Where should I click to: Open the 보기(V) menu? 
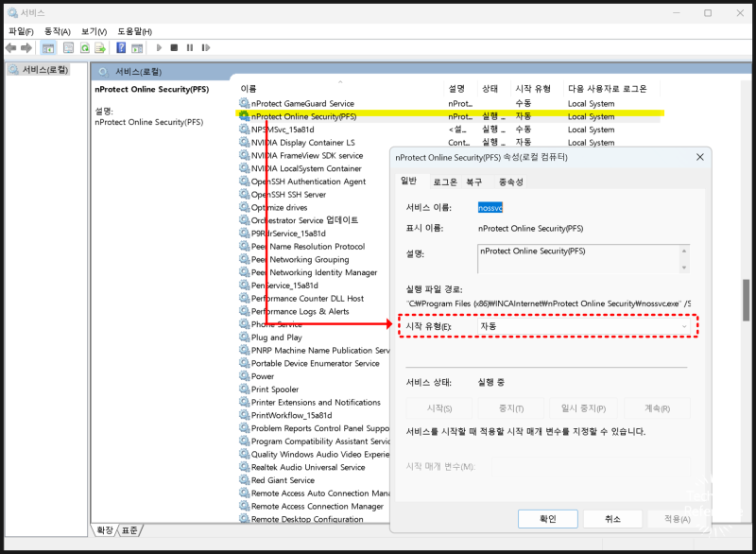point(93,29)
